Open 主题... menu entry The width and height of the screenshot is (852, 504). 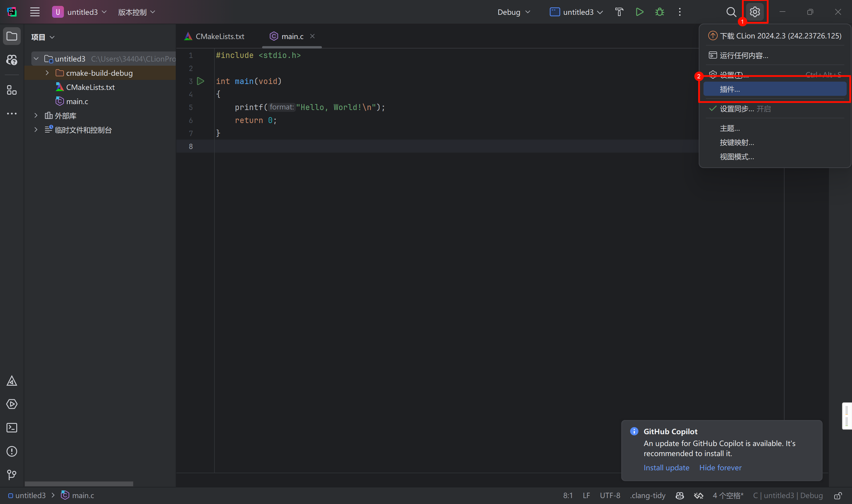[x=774, y=128]
